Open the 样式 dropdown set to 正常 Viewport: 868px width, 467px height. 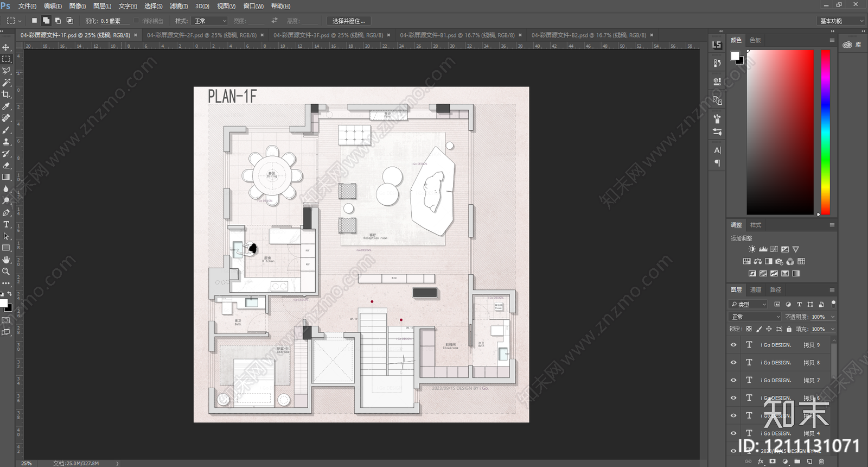point(209,21)
